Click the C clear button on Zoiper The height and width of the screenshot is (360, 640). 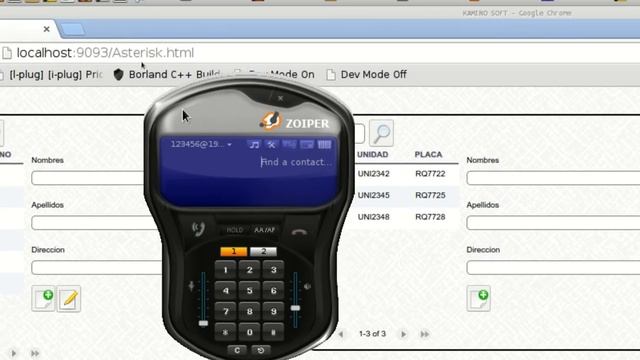(237, 350)
